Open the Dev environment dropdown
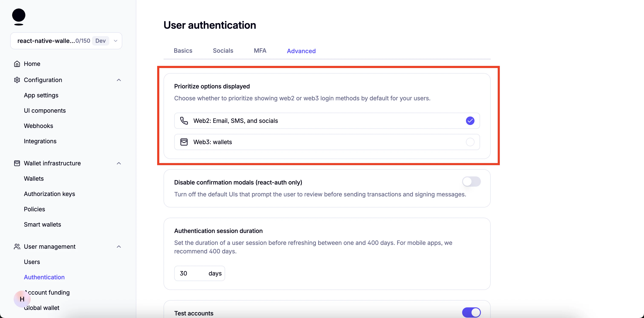This screenshot has height=318, width=644. pyautogui.click(x=115, y=41)
